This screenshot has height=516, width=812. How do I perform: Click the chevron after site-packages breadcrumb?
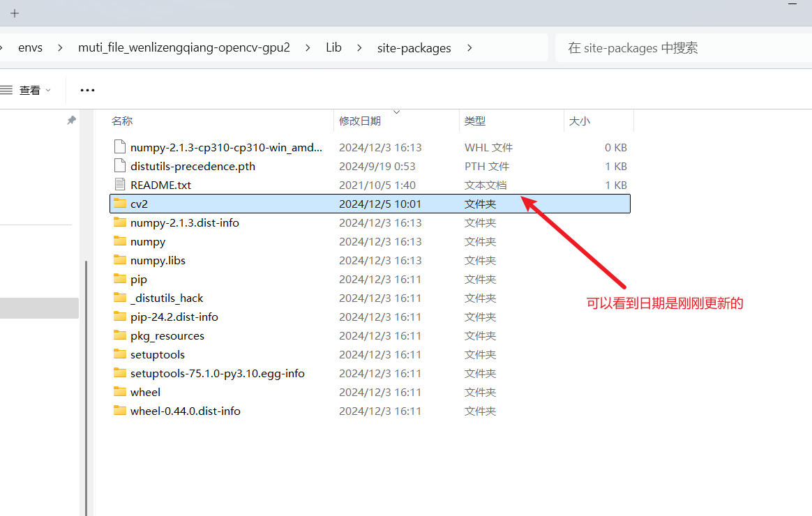pyautogui.click(x=469, y=47)
